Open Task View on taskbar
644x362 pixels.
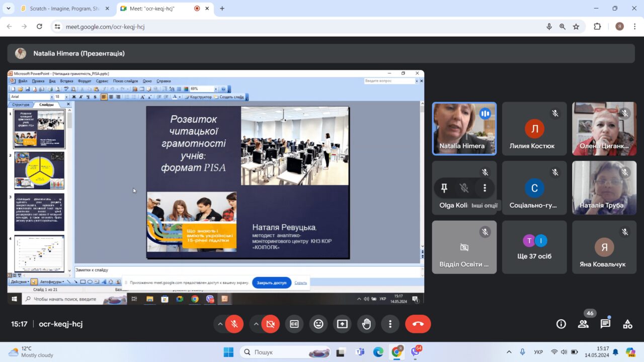coord(341,352)
